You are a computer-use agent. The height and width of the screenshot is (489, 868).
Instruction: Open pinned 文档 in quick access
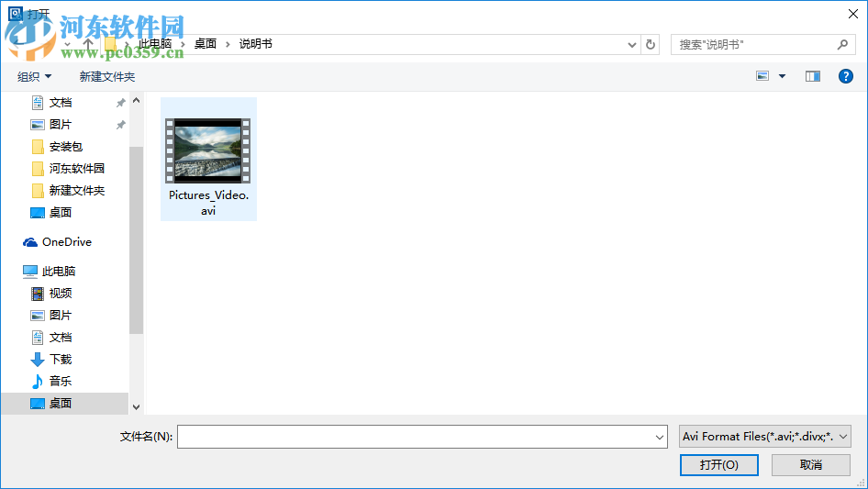click(61, 103)
